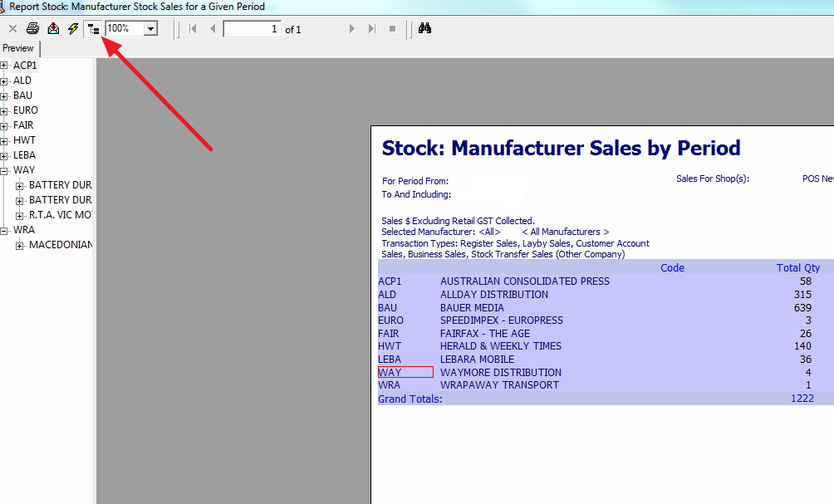Go to previous page arrow
834x504 pixels.
[213, 29]
